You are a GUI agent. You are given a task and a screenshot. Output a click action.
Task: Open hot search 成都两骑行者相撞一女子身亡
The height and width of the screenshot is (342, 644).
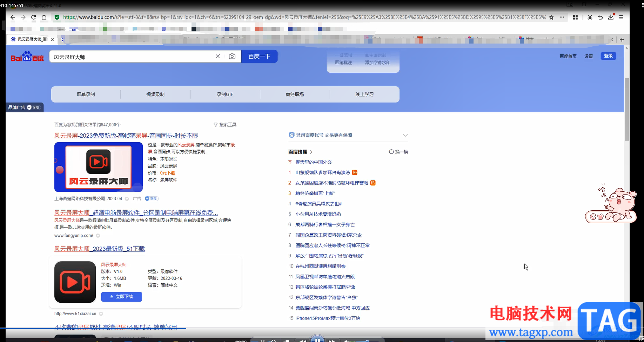325,225
